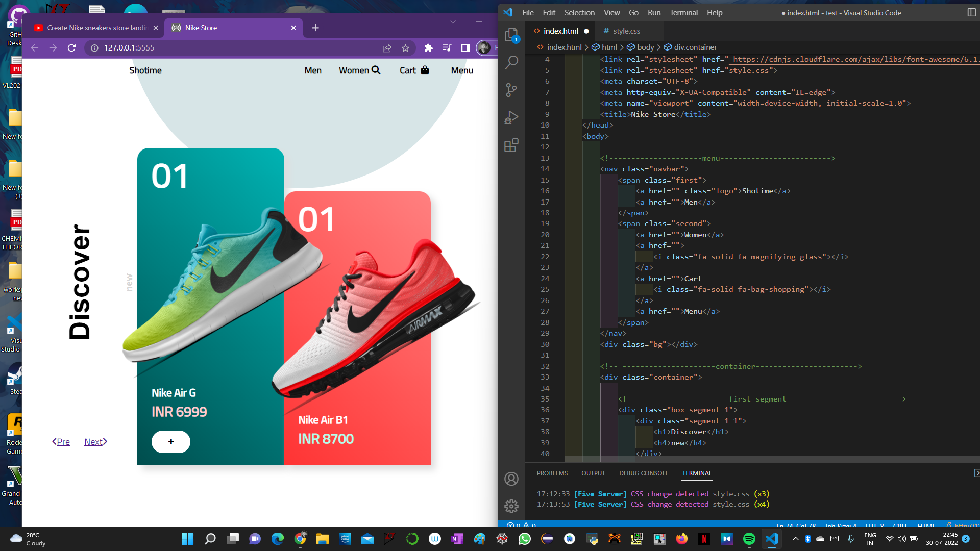
Task: Open Spotify from the taskbar
Action: point(749,539)
